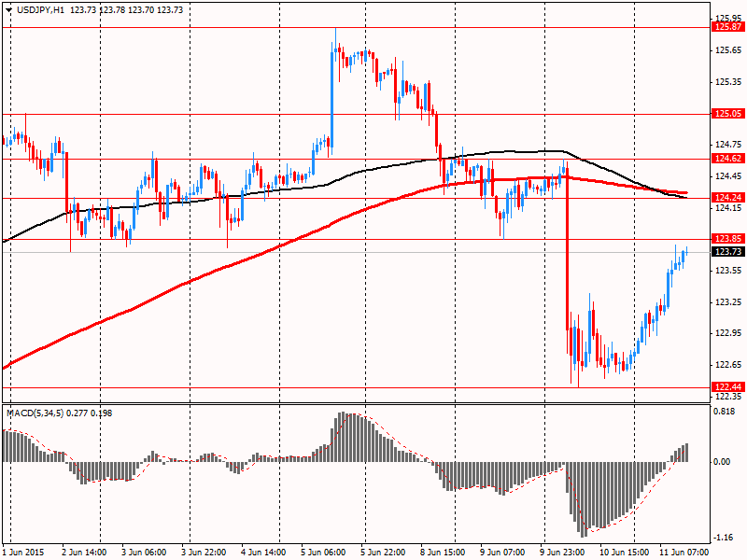Select the 125.35 price scale value

pyautogui.click(x=728, y=82)
